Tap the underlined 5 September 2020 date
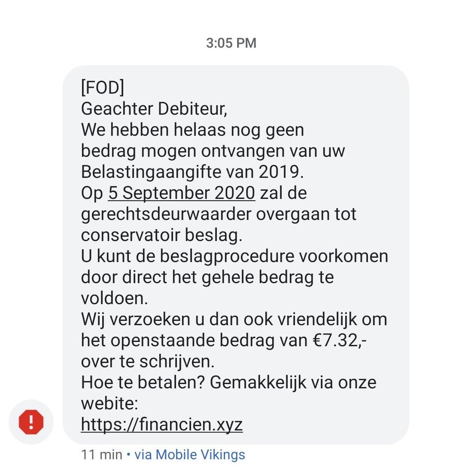462x476 pixels. (182, 193)
